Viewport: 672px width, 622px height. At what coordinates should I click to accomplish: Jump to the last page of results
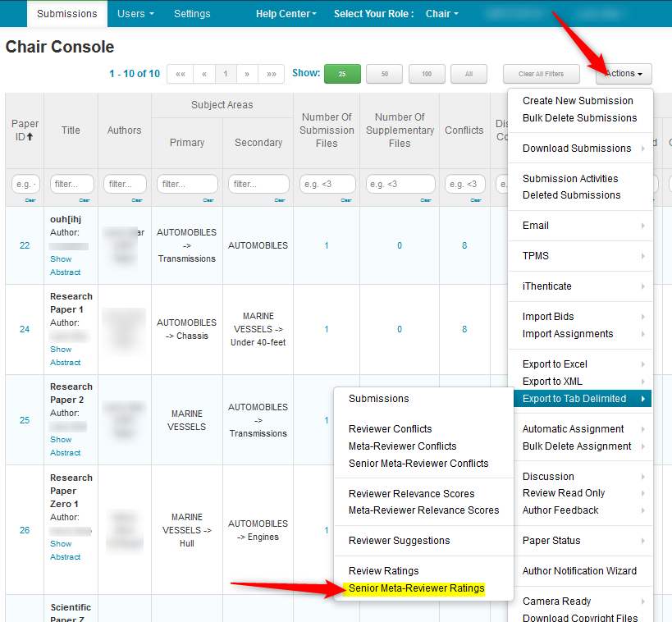click(x=271, y=74)
